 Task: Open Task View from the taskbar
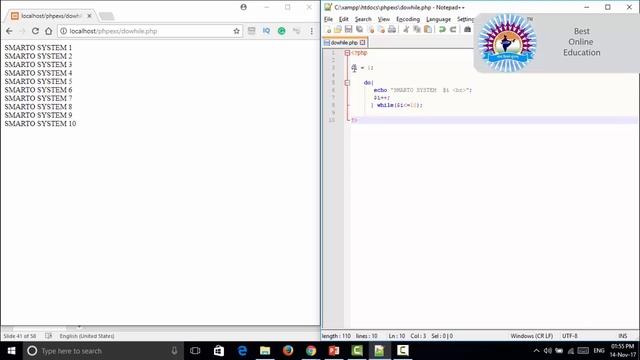pos(195,351)
